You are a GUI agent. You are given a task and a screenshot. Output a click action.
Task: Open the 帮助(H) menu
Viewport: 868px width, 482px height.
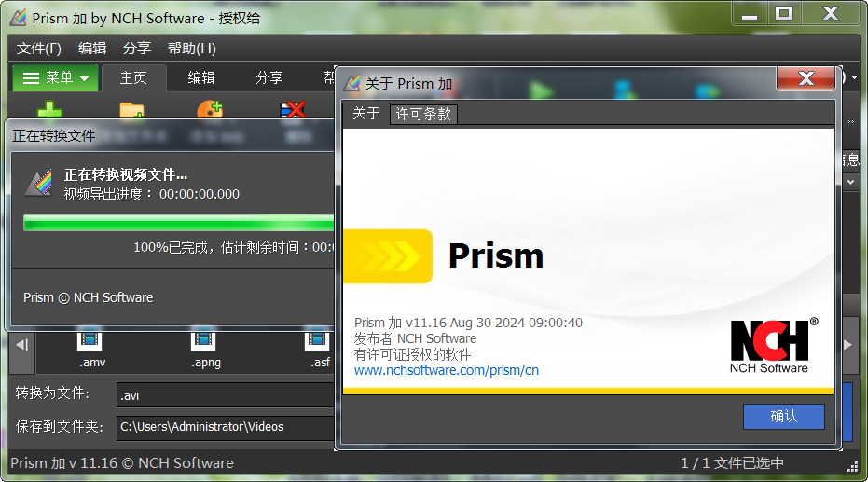(192, 48)
